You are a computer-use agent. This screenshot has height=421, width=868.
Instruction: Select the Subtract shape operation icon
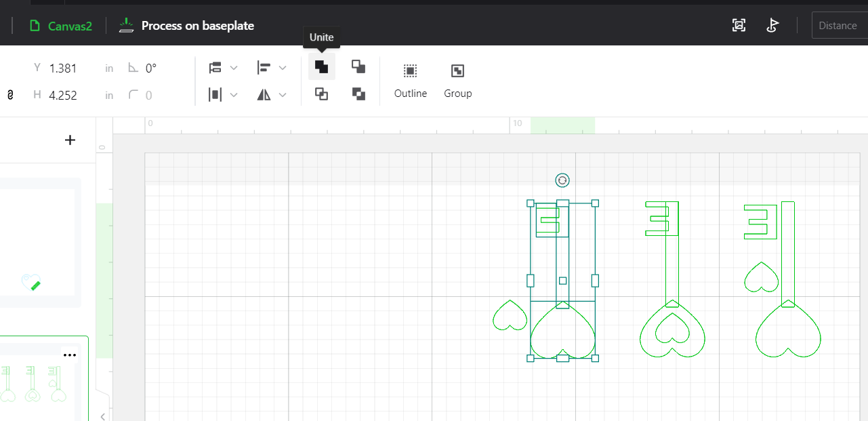[358, 66]
